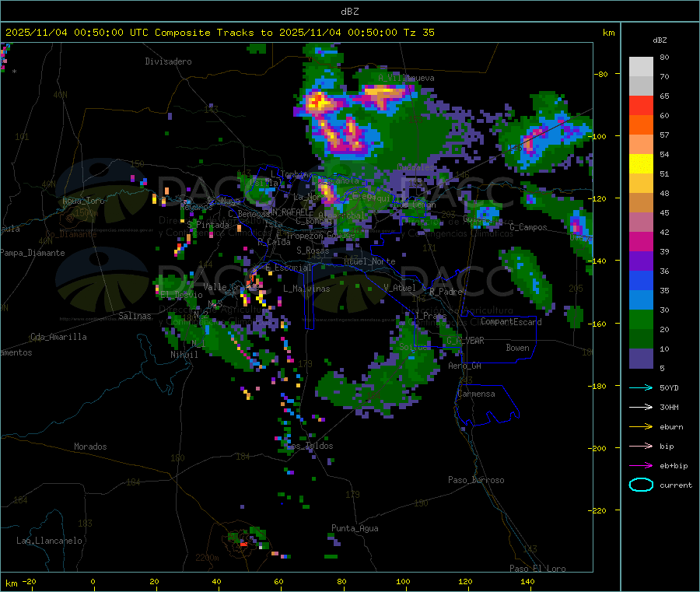Click the yellow storm core left of A_Villanueva
The width and height of the screenshot is (700, 592).
pyautogui.click(x=318, y=101)
